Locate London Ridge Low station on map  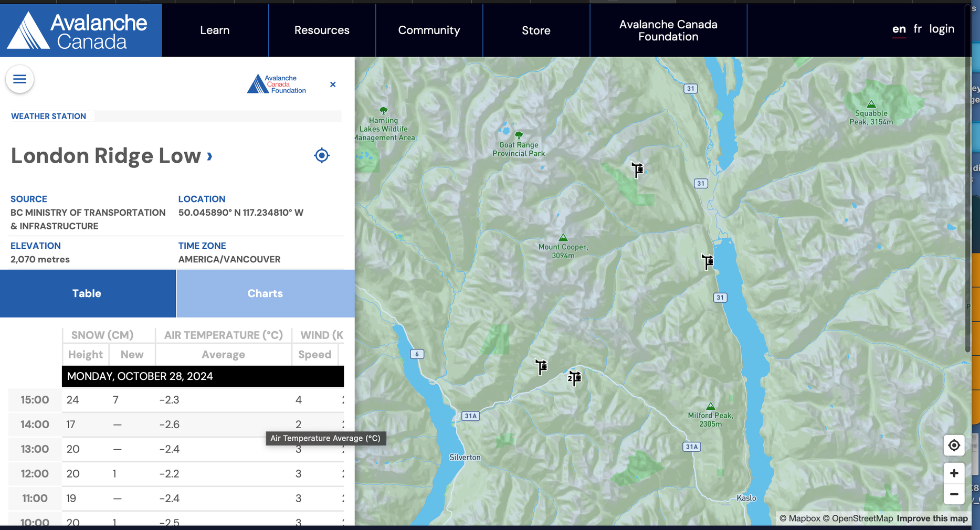[322, 155]
